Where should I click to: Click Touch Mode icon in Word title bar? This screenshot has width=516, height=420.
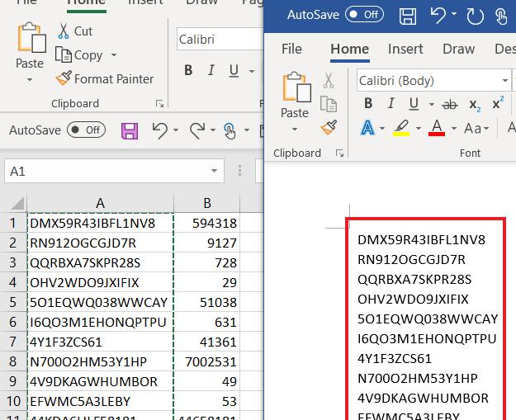(x=501, y=16)
